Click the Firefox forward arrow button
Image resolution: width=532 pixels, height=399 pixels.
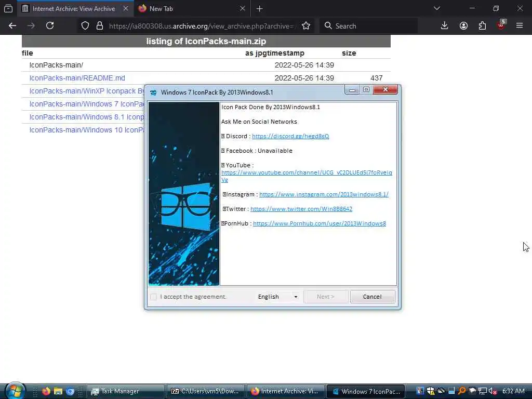[x=31, y=26]
